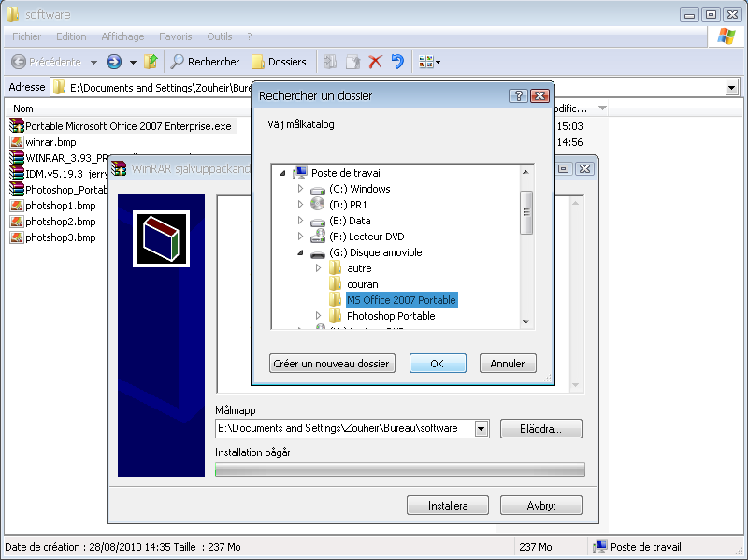Click the Précédente back arrow button
This screenshot has width=748, height=560.
coord(46,62)
